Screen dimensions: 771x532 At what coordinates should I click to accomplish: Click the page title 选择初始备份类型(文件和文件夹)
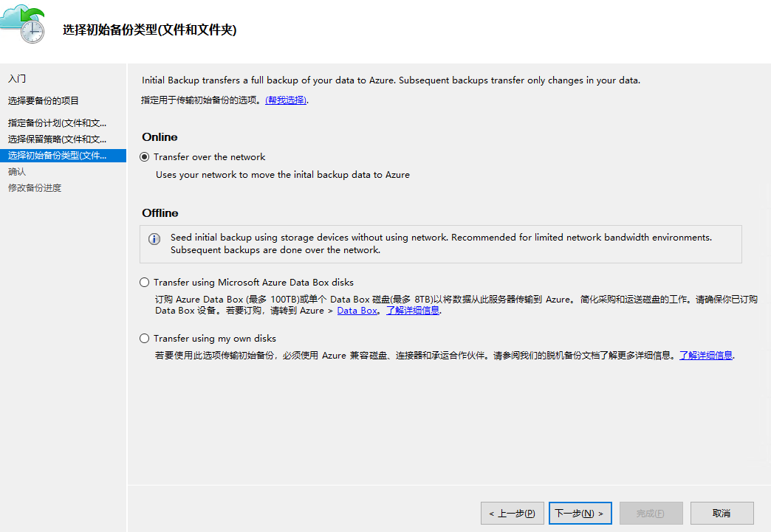[149, 30]
